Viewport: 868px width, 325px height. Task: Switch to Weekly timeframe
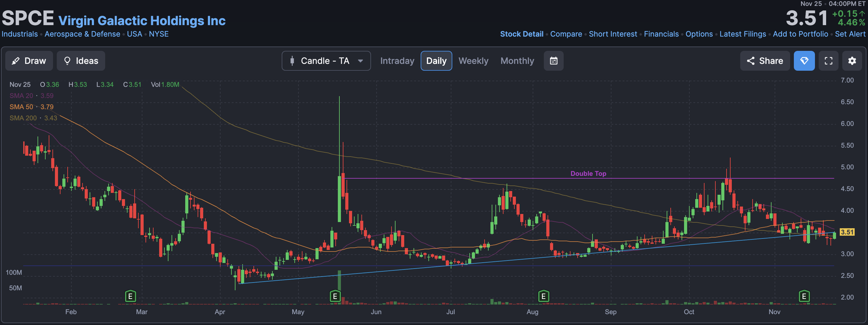[473, 60]
